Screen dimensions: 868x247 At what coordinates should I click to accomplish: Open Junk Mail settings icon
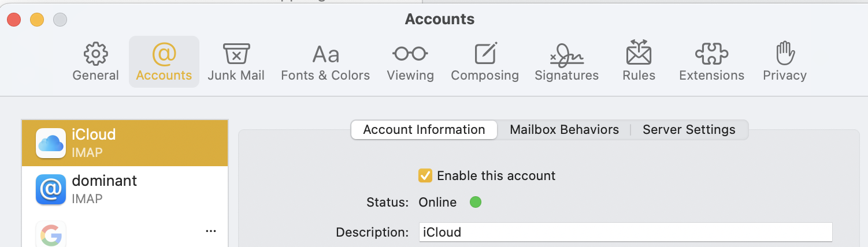coord(236,54)
